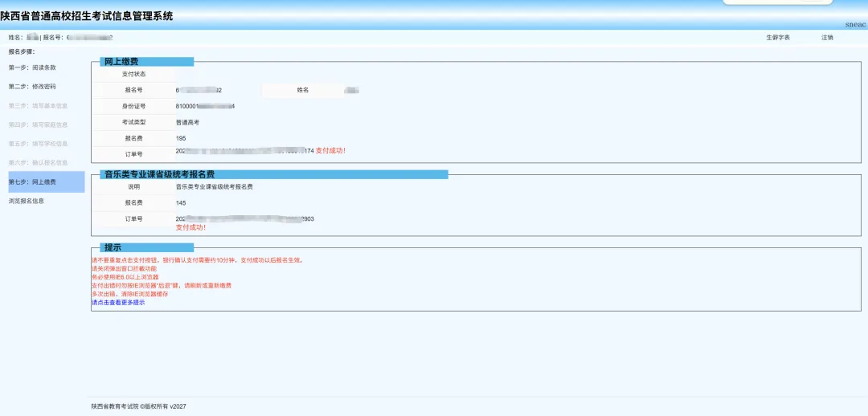Log out via 注销 link
Image resolution: width=868 pixels, height=416 pixels.
pyautogui.click(x=827, y=38)
